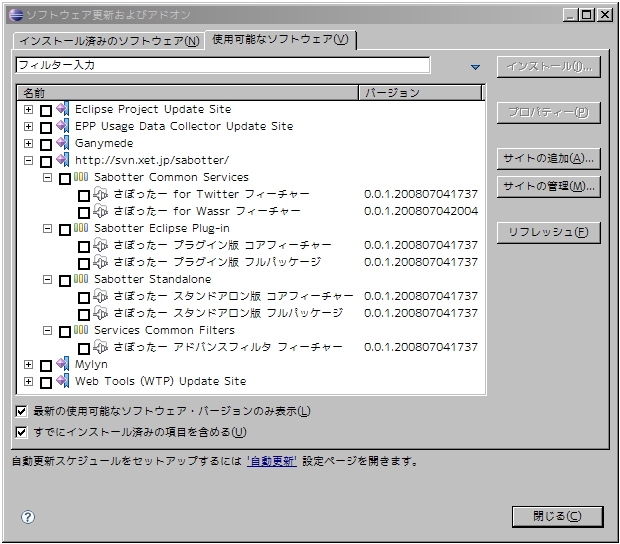Check the Sabotter Standalone checkbox
This screenshot has height=544, width=620.
click(x=65, y=281)
